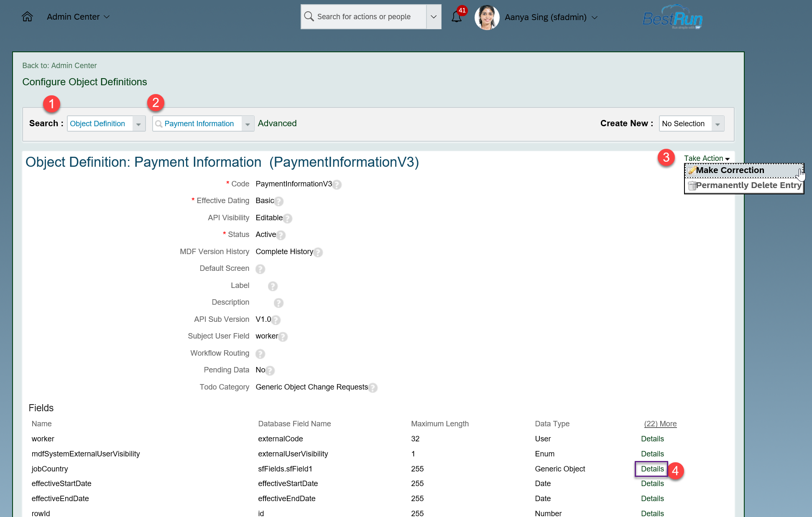
Task: Open Details for jobCountry field
Action: pyautogui.click(x=652, y=469)
